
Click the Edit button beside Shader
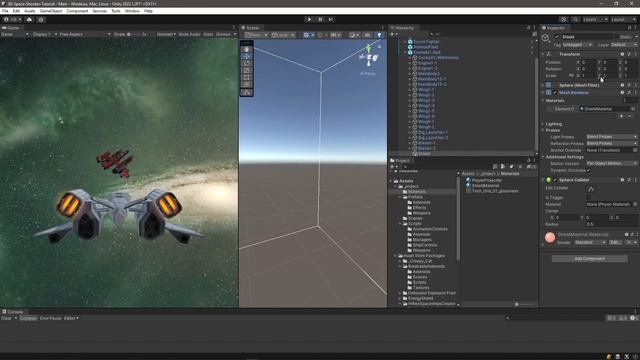tap(615, 242)
